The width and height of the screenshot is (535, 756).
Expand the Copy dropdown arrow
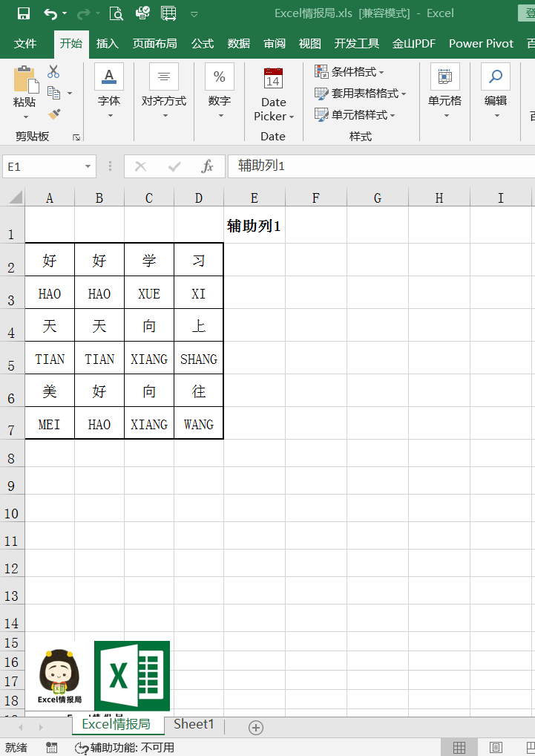click(x=69, y=93)
